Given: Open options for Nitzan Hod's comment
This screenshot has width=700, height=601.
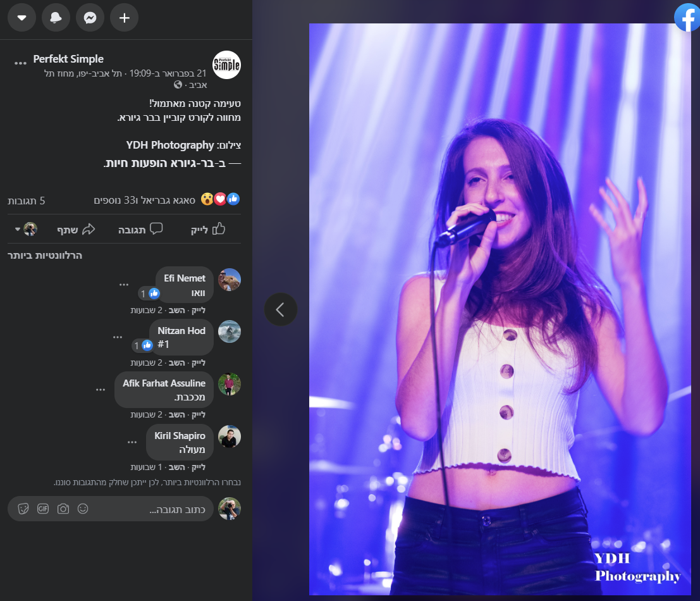Looking at the screenshot, I should pos(118,337).
